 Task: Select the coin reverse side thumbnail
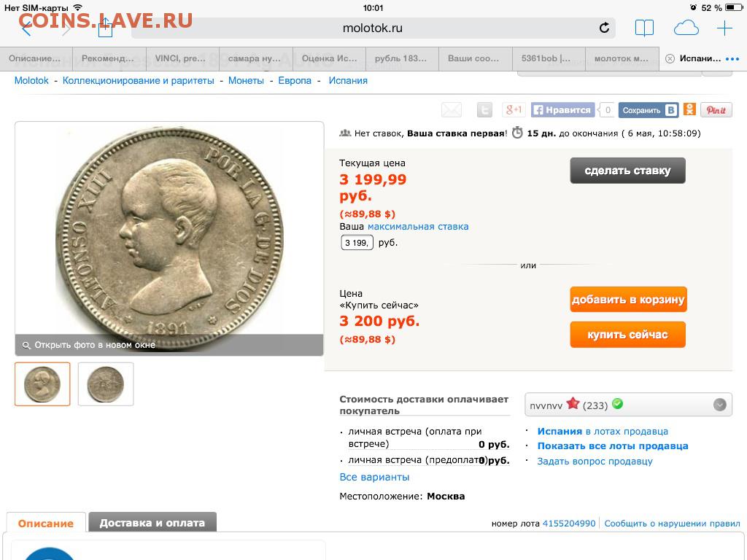pyautogui.click(x=106, y=384)
